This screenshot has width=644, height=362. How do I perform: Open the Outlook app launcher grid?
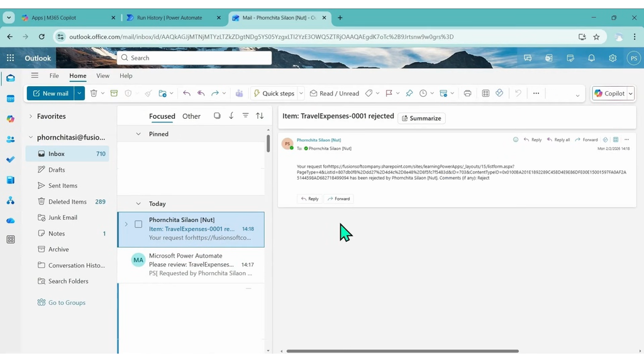click(10, 58)
